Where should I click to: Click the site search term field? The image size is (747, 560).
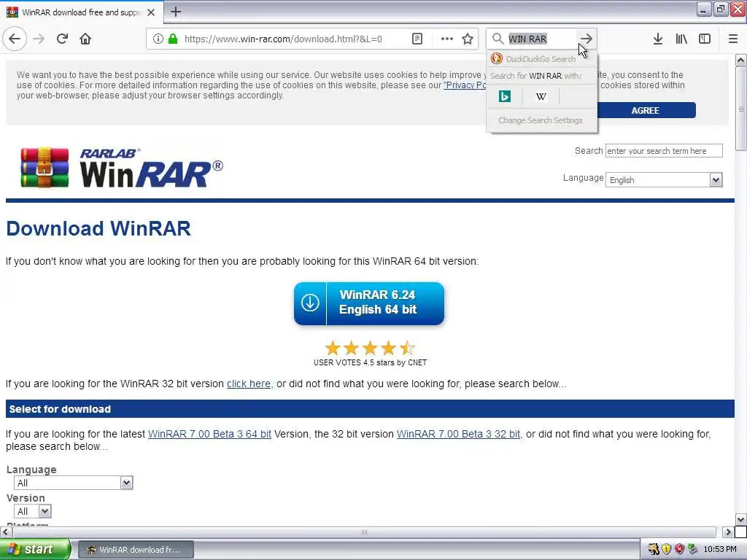pos(664,150)
